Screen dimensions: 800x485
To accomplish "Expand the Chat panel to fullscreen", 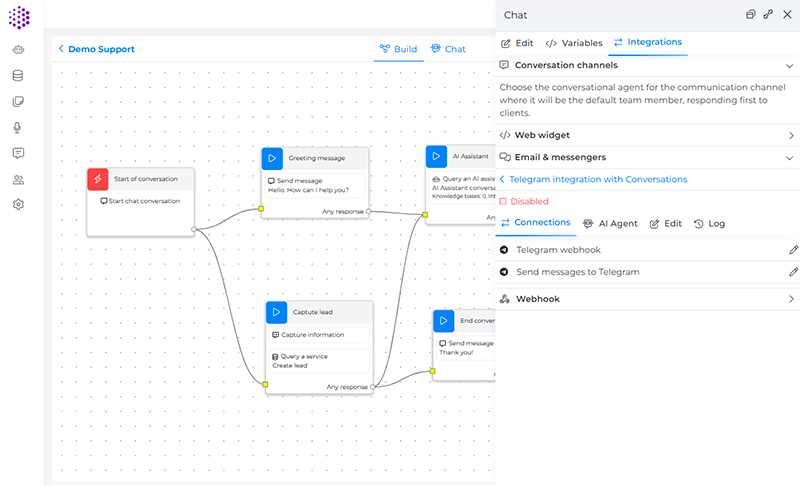I will 768,15.
